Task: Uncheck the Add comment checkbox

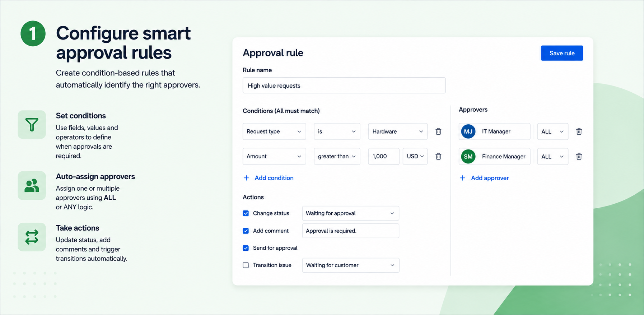Action: click(246, 231)
